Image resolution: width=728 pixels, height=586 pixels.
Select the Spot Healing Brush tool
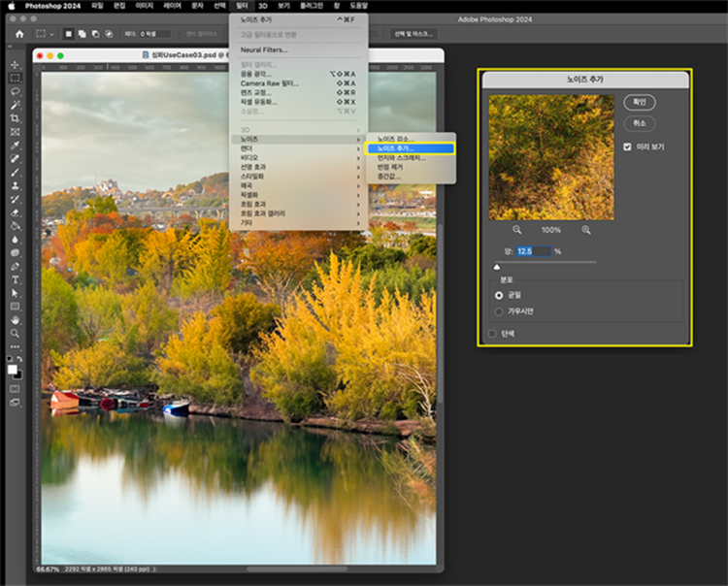pyautogui.click(x=15, y=159)
